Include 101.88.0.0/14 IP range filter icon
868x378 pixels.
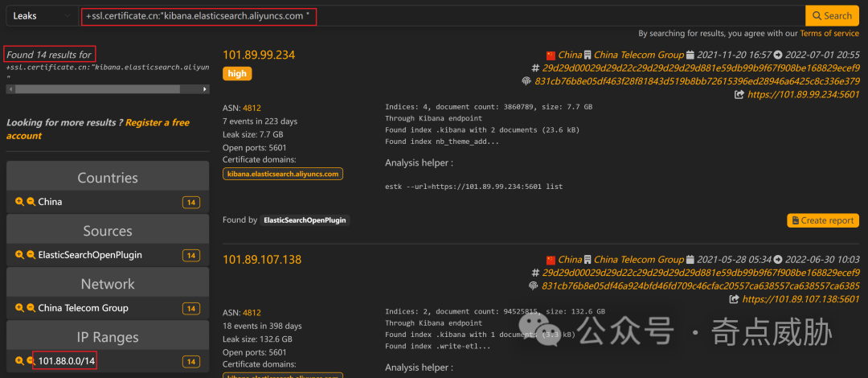click(x=19, y=361)
